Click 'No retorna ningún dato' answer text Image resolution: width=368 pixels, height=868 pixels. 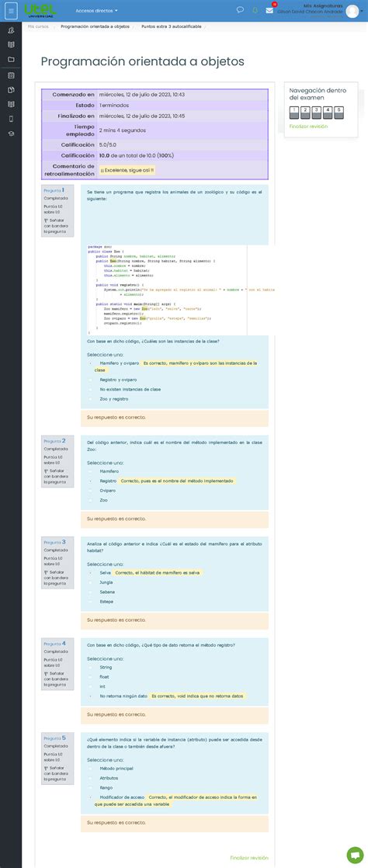(x=123, y=696)
